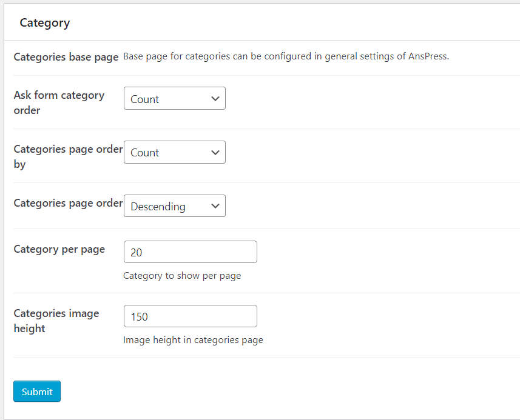
Task: Open the Ask form category order dropdown
Action: [x=174, y=99]
